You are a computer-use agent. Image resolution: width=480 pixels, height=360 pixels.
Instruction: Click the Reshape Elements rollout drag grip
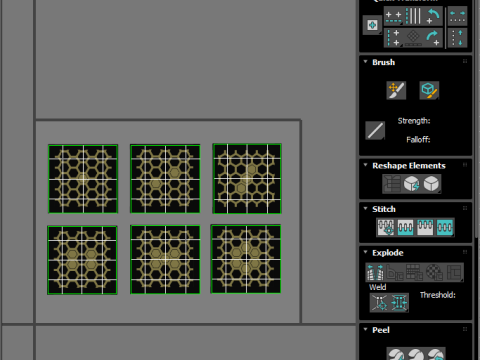[465, 165]
